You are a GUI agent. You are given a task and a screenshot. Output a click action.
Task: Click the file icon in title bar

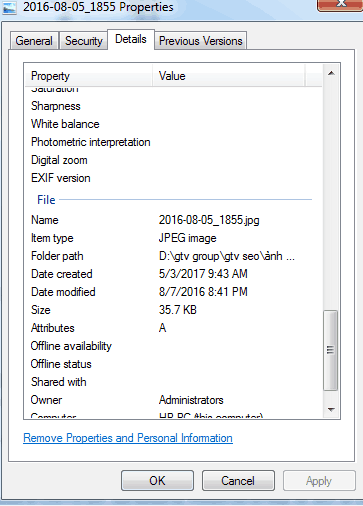(x=9, y=8)
